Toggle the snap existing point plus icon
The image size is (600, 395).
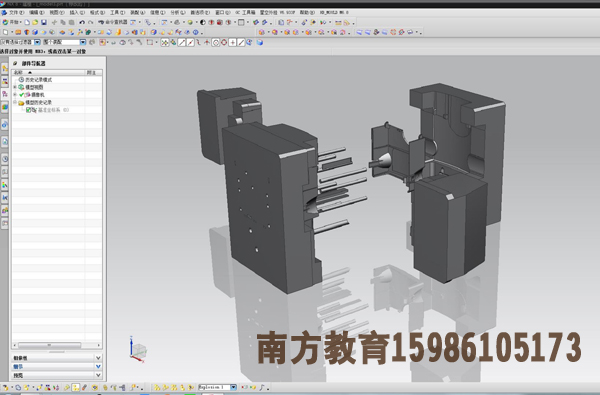click(x=233, y=42)
